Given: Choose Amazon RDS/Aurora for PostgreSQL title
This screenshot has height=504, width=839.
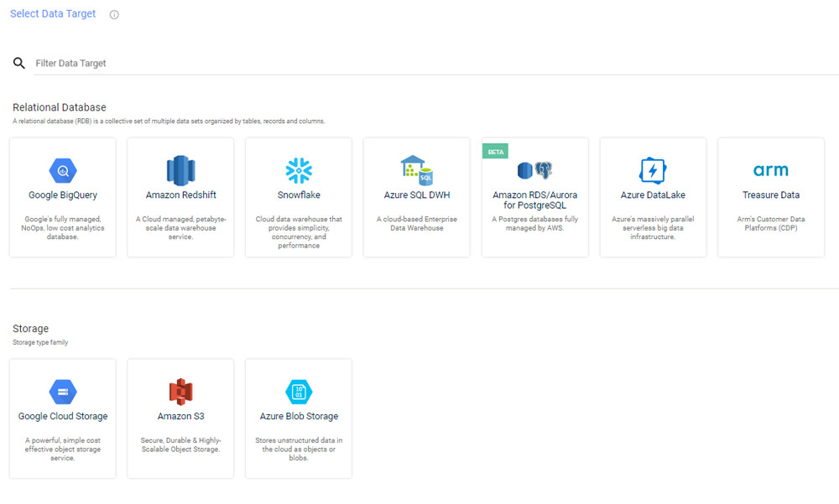Looking at the screenshot, I should point(535,200).
